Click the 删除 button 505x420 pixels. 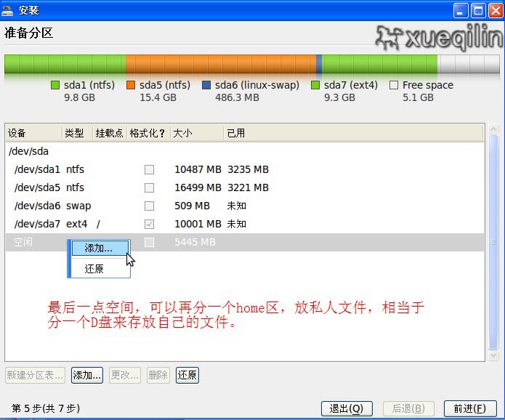point(158,375)
